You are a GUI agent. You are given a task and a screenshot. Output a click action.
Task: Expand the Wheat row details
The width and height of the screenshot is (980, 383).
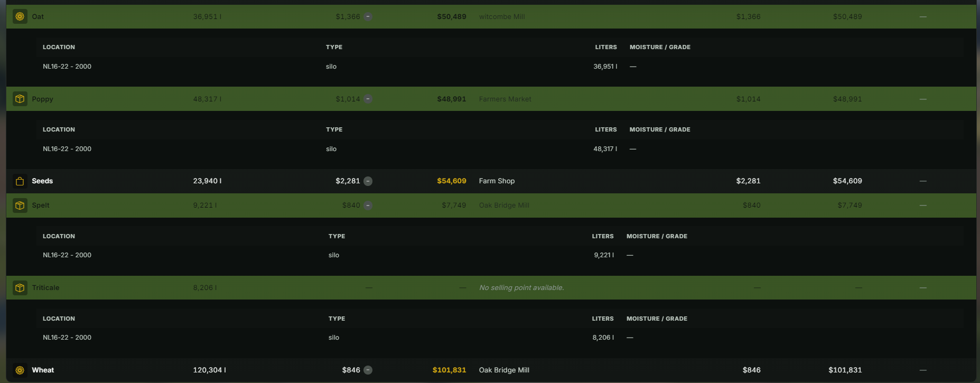[491, 370]
